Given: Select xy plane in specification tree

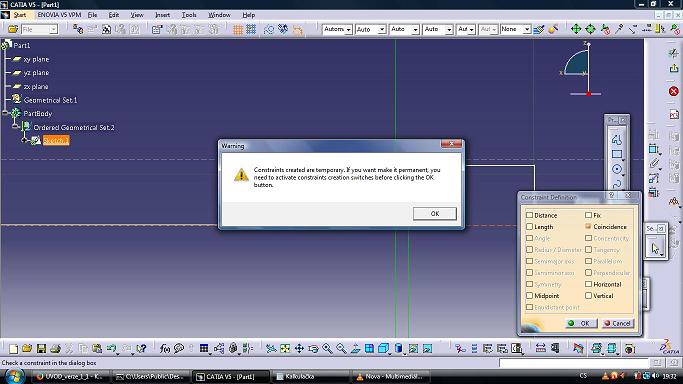Looking at the screenshot, I should point(36,59).
